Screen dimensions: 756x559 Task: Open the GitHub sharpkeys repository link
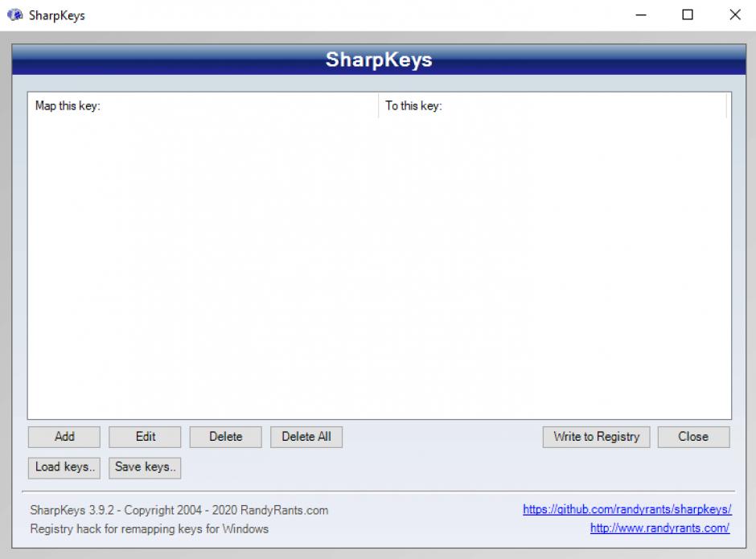click(x=627, y=510)
